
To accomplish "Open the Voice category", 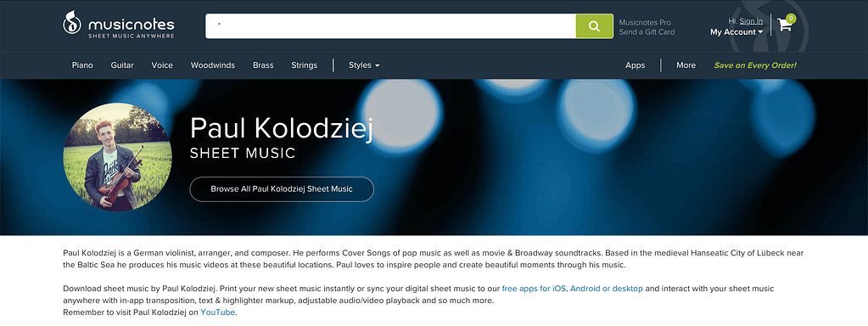I will (x=162, y=65).
